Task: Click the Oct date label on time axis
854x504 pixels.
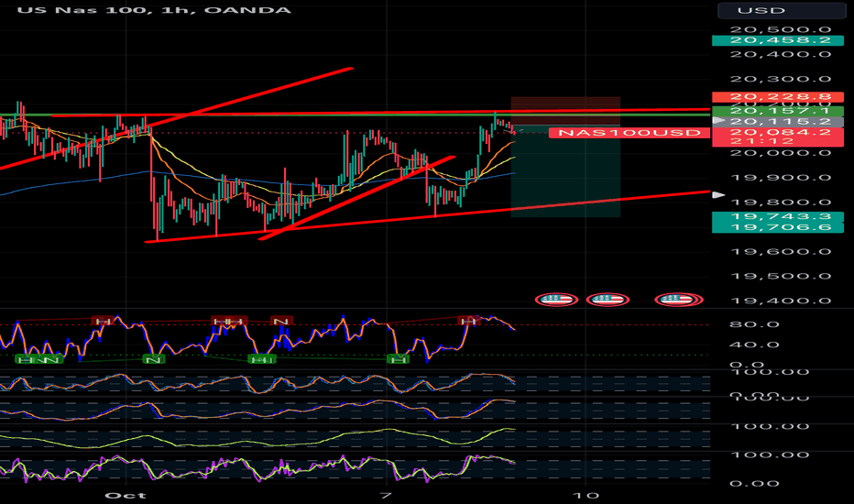Action: pyautogui.click(x=126, y=495)
